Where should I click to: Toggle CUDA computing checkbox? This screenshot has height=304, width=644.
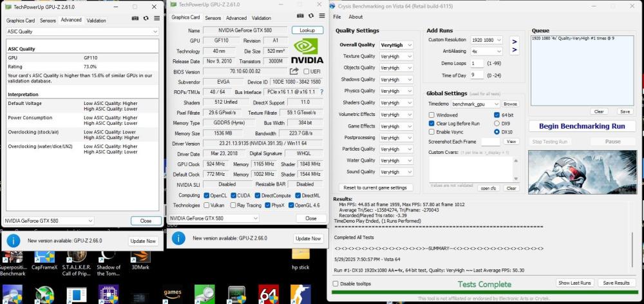pos(234,195)
